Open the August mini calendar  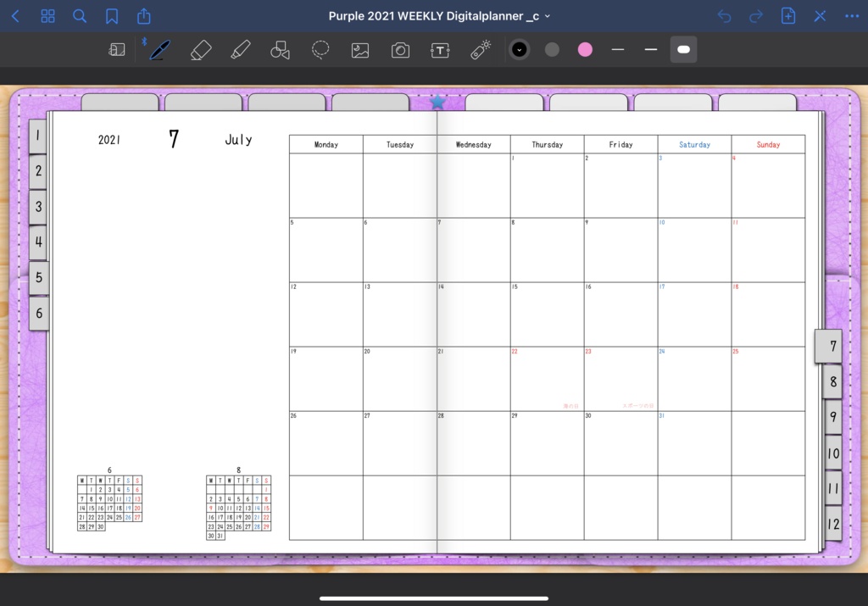[x=238, y=504]
